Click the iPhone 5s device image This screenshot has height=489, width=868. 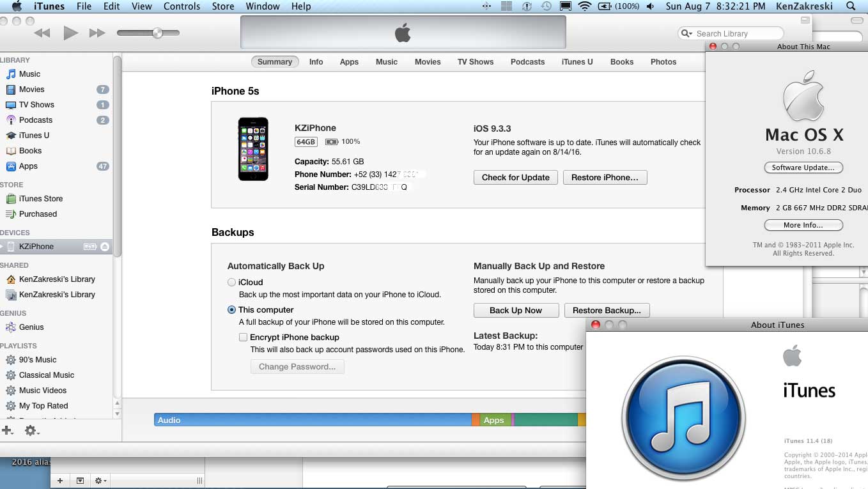[x=253, y=149]
